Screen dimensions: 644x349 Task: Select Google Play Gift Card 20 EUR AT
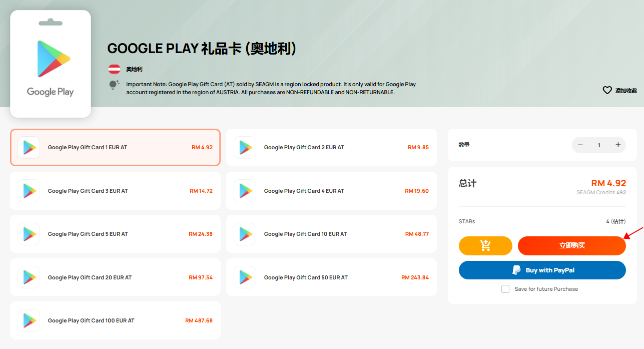click(x=115, y=277)
